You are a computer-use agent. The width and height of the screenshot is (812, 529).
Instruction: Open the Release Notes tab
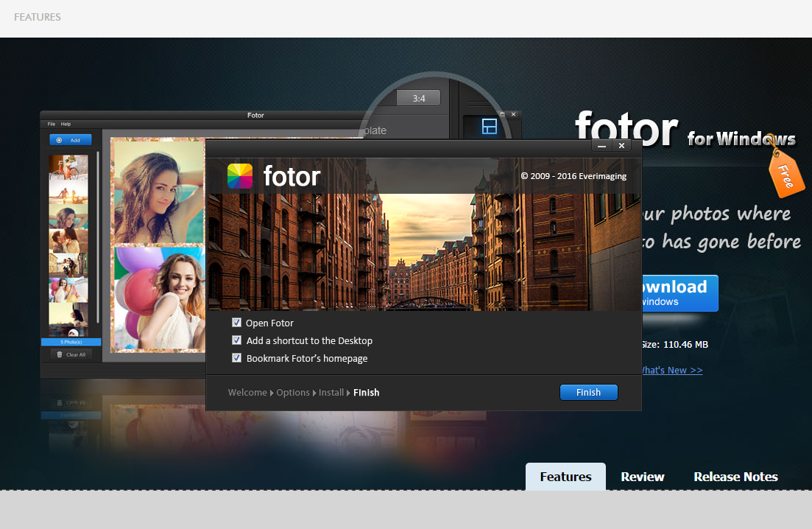tap(735, 477)
